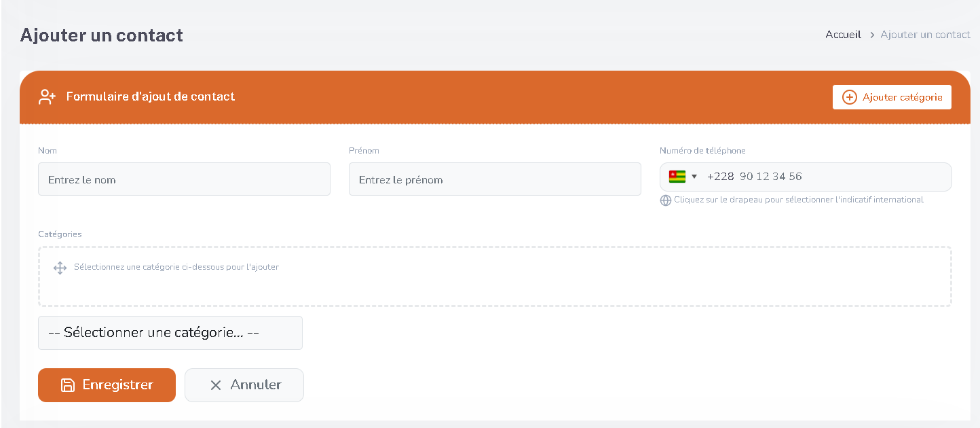Go to Accueil via breadcrumb

(844, 35)
